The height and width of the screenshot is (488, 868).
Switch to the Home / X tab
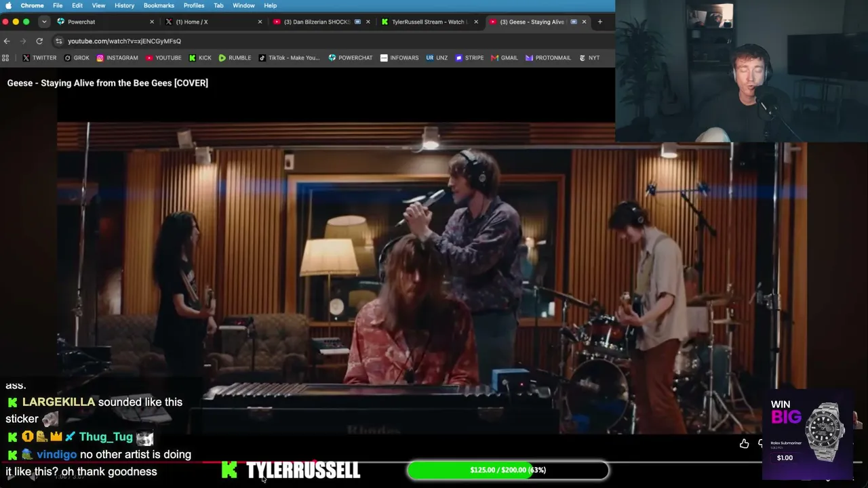[x=214, y=22]
